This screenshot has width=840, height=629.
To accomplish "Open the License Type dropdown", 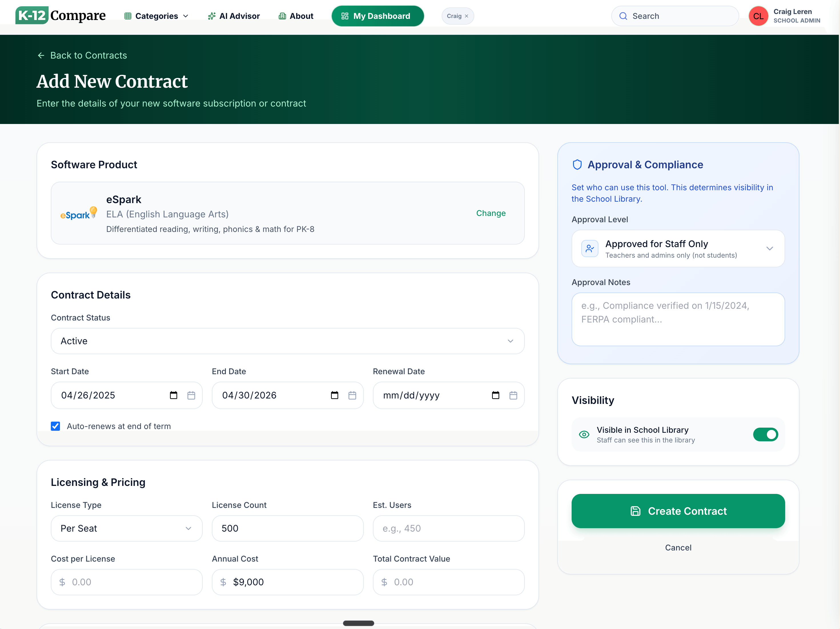I will coord(126,528).
